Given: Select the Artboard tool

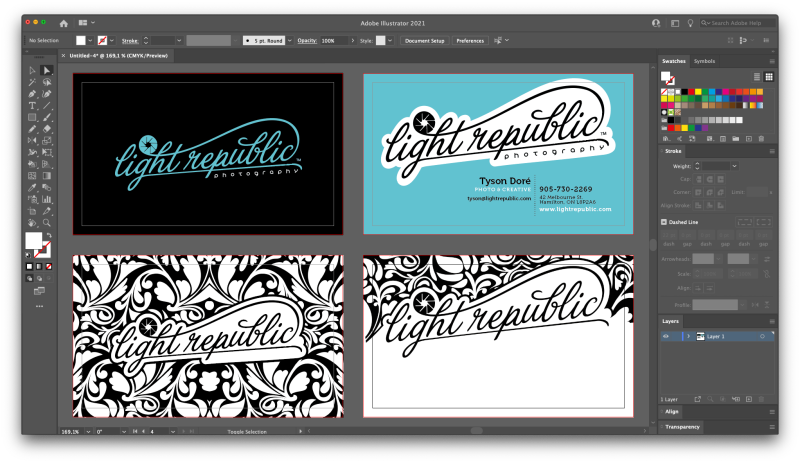Looking at the screenshot, I should click(x=32, y=211).
